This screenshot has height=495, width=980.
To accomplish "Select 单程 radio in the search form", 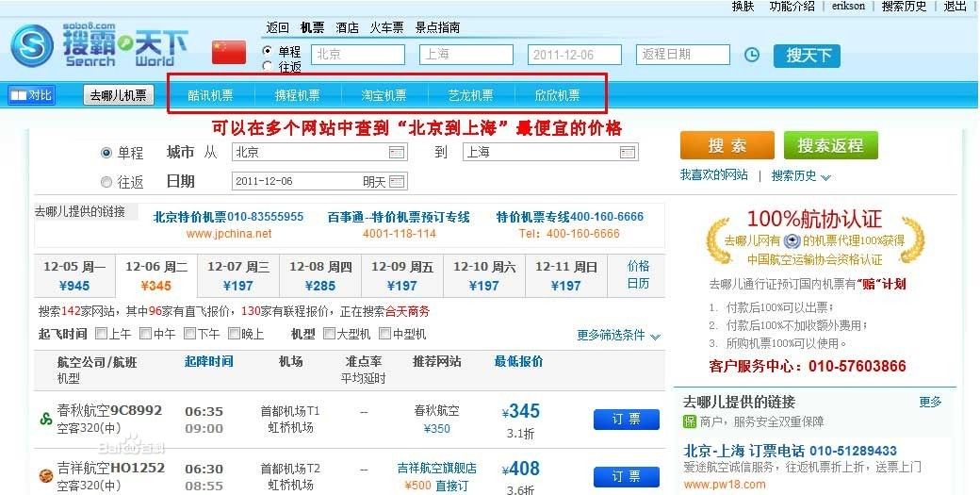I will pos(106,153).
